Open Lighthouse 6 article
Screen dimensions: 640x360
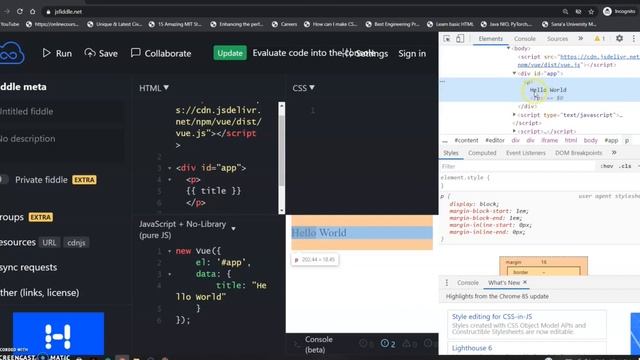click(472, 348)
